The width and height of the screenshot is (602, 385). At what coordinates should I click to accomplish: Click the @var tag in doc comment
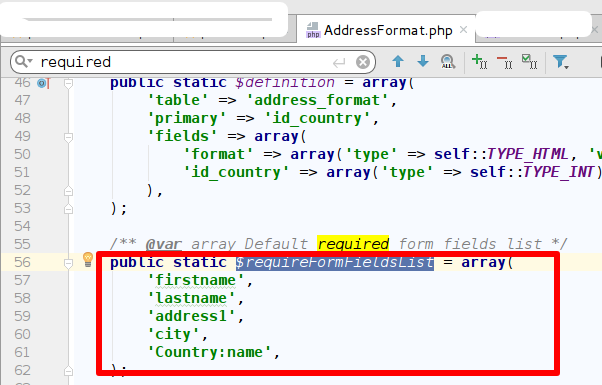164,244
